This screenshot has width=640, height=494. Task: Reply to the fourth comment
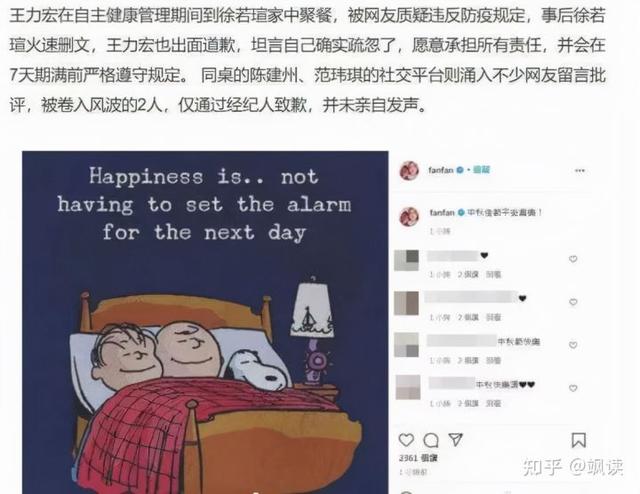click(x=493, y=403)
